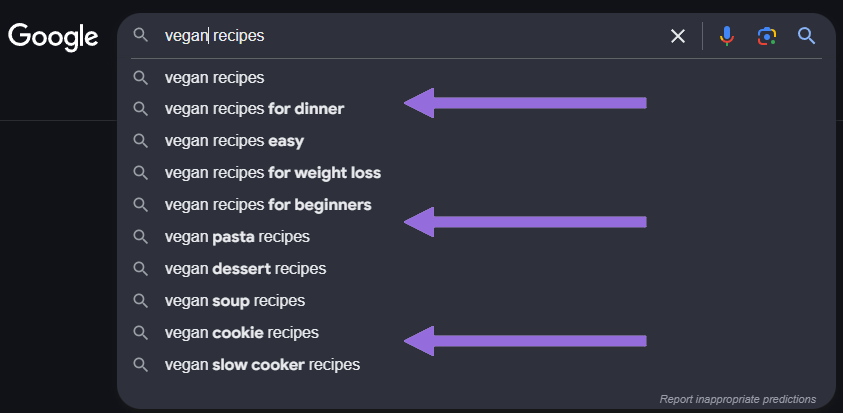
Task: Click magnifier icon beside 'vegan soup recipes'
Action: pyautogui.click(x=140, y=301)
